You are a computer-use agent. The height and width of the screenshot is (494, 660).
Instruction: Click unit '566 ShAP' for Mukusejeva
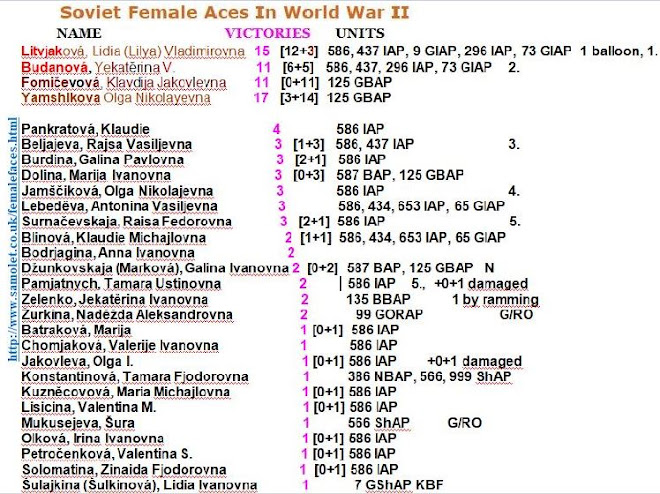coord(379,423)
